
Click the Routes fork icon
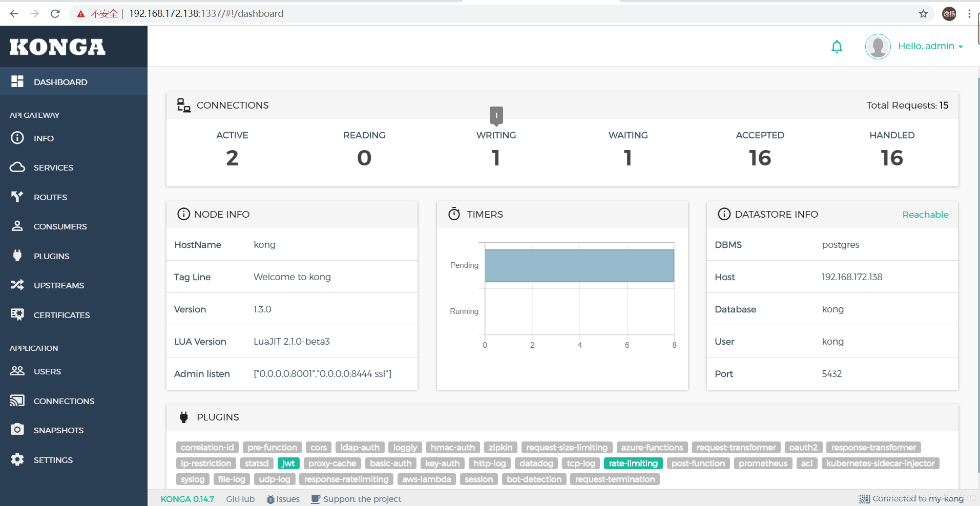point(17,197)
